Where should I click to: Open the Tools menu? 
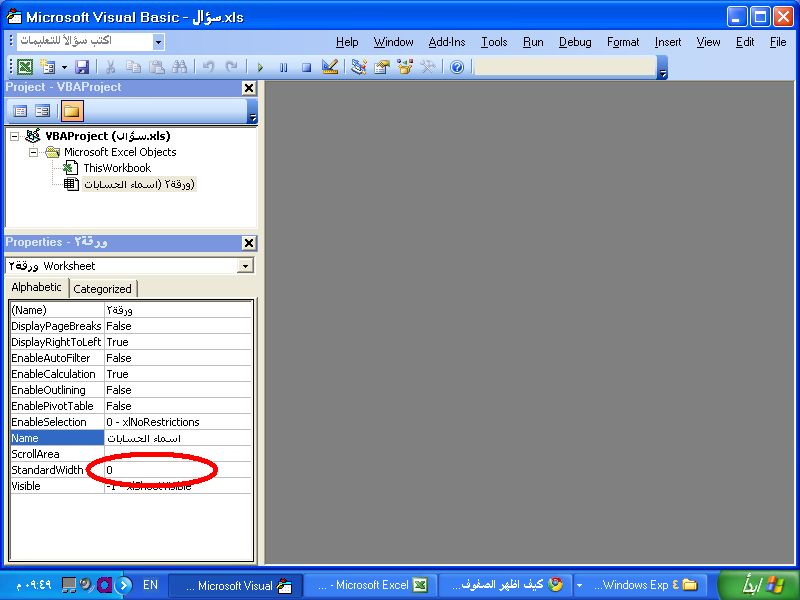point(494,42)
